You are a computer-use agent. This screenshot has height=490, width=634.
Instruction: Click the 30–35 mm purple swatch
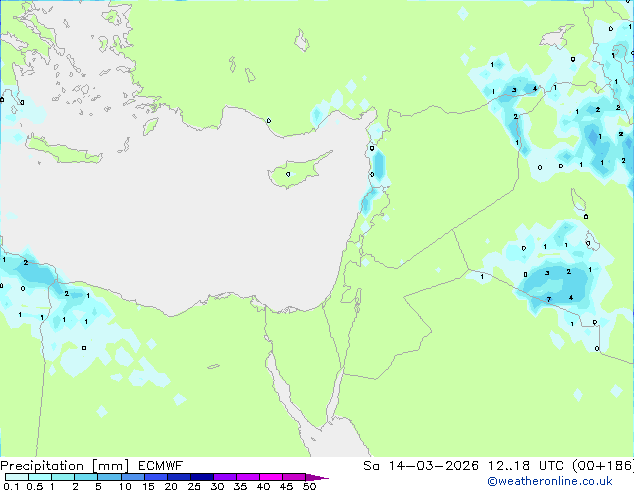pos(225,477)
